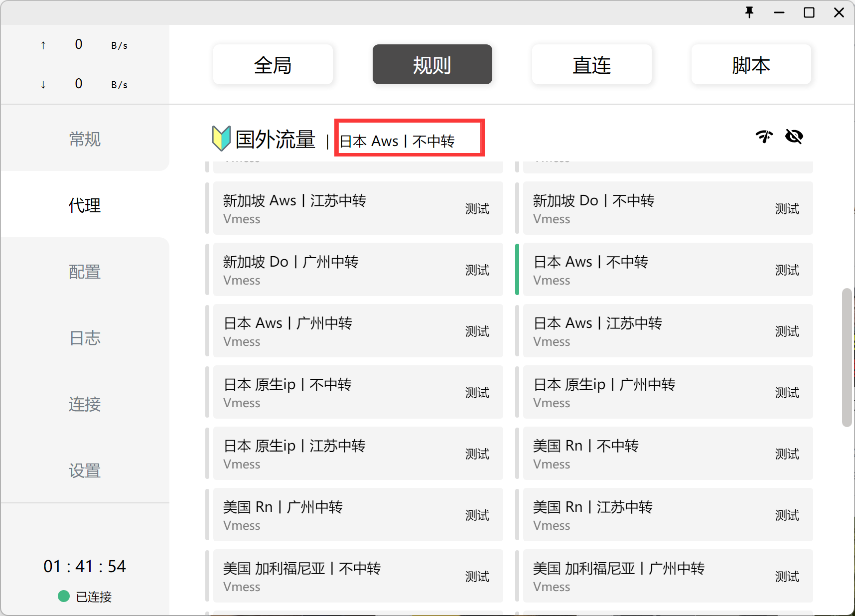855x616 pixels.
Task: Switch to 全局 global mode
Action: pos(273,64)
